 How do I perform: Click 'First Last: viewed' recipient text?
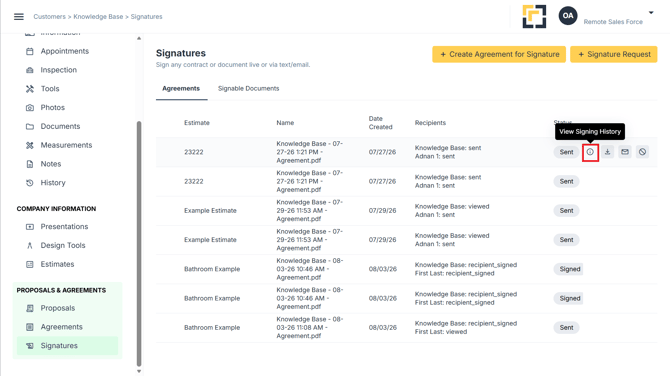[x=441, y=332]
